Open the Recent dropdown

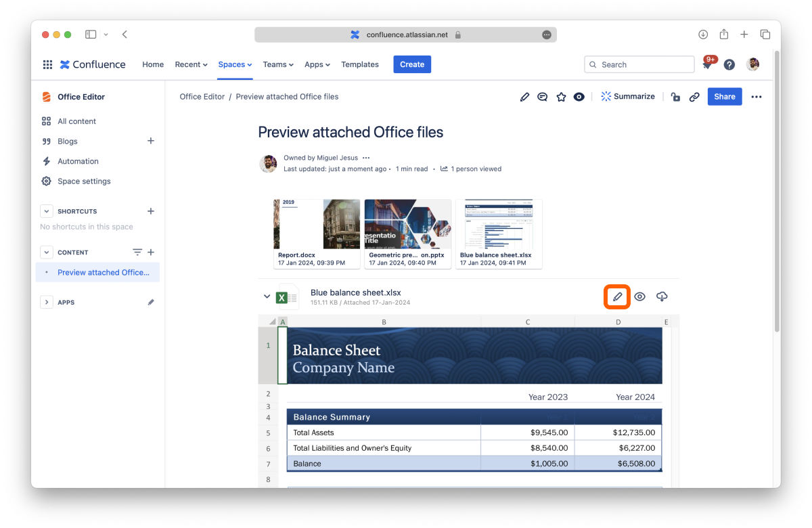pyautogui.click(x=191, y=65)
